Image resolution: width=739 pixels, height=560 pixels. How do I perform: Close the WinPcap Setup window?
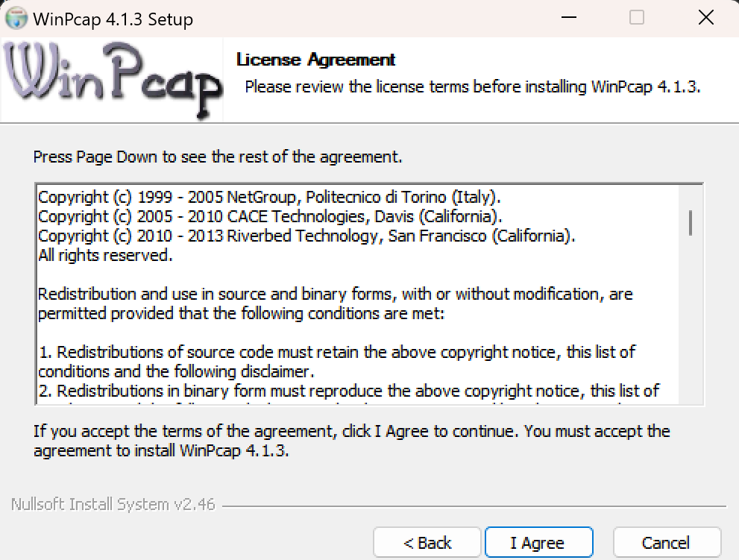coord(705,18)
